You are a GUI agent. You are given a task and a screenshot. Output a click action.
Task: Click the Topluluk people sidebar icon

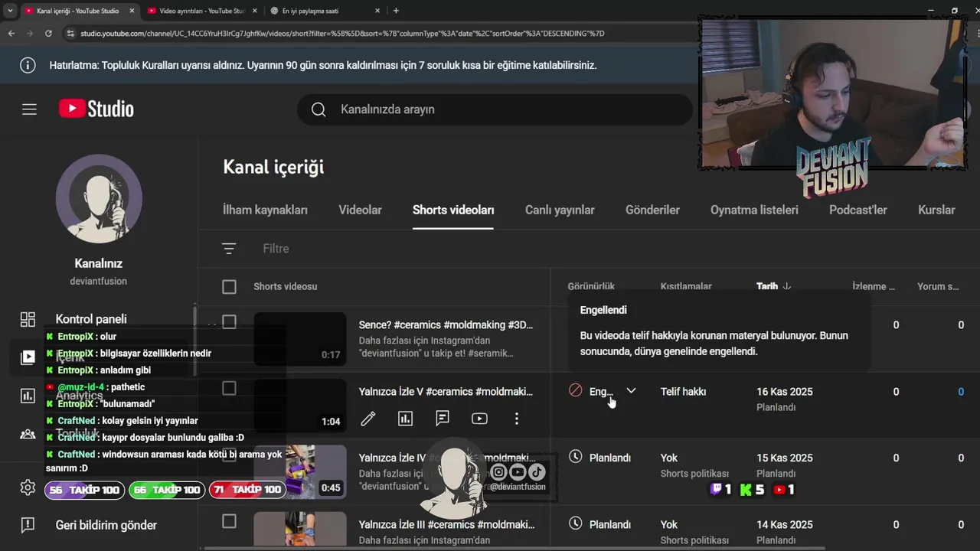coord(28,434)
